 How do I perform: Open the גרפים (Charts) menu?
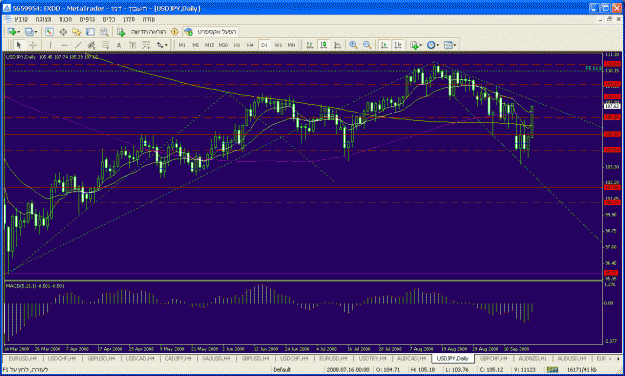click(x=87, y=19)
